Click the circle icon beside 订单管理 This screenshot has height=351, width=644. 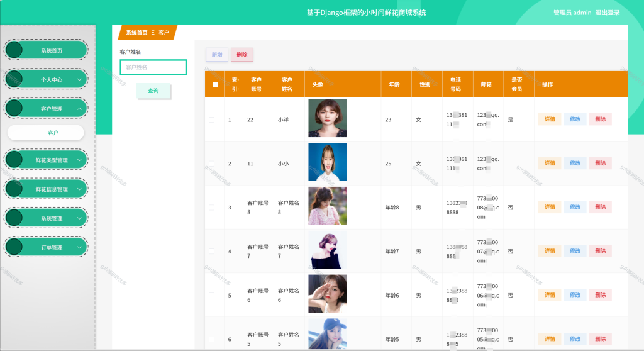point(14,247)
